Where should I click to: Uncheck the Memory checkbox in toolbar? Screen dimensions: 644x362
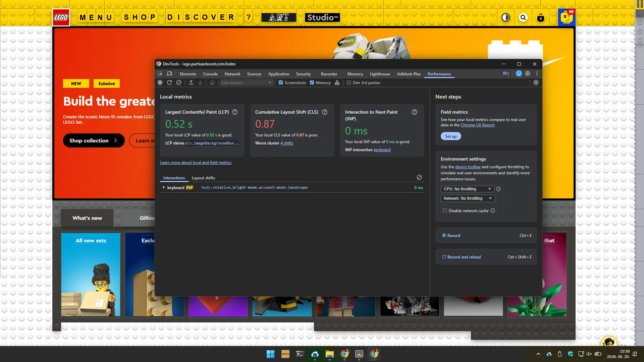click(x=312, y=82)
